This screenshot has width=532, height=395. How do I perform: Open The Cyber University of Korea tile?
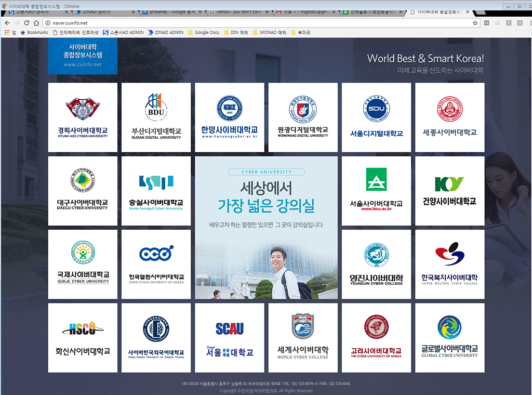click(376, 338)
